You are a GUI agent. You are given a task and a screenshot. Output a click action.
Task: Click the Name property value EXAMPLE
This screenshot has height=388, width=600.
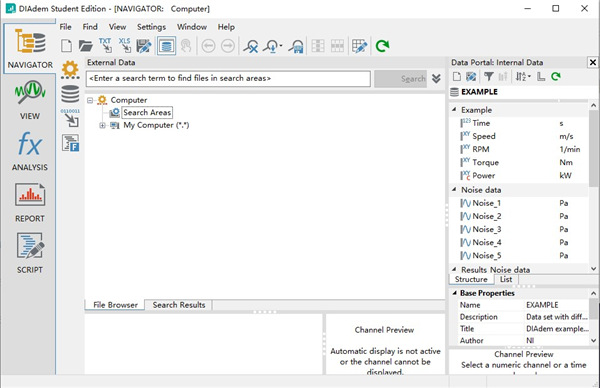point(542,305)
